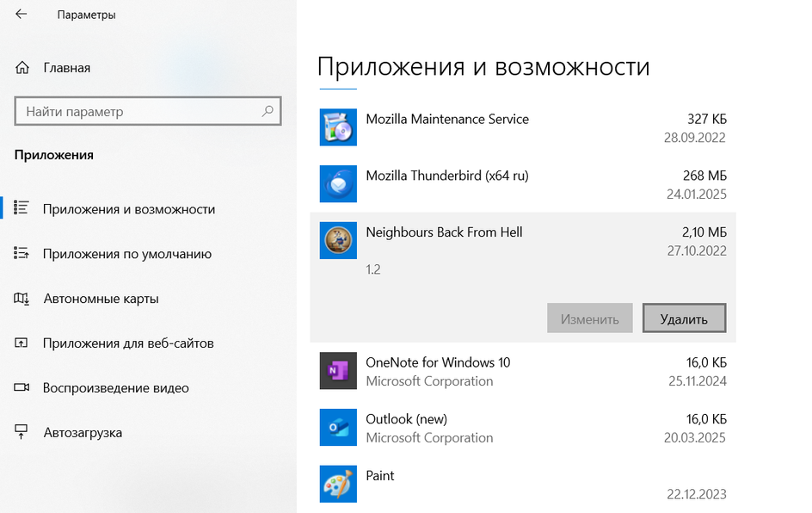Image resolution: width=812 pixels, height=513 pixels.
Task: Click the Удалить button
Action: click(x=684, y=318)
